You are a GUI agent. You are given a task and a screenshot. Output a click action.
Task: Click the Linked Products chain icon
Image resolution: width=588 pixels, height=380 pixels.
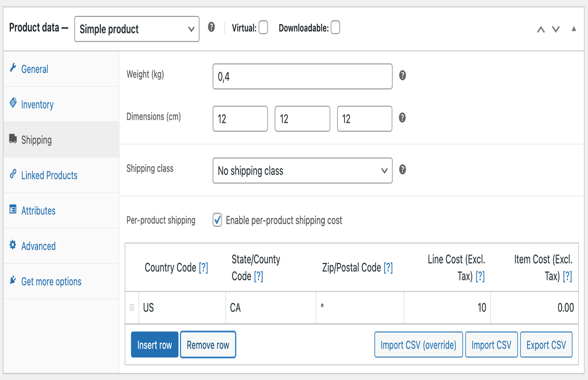click(13, 175)
